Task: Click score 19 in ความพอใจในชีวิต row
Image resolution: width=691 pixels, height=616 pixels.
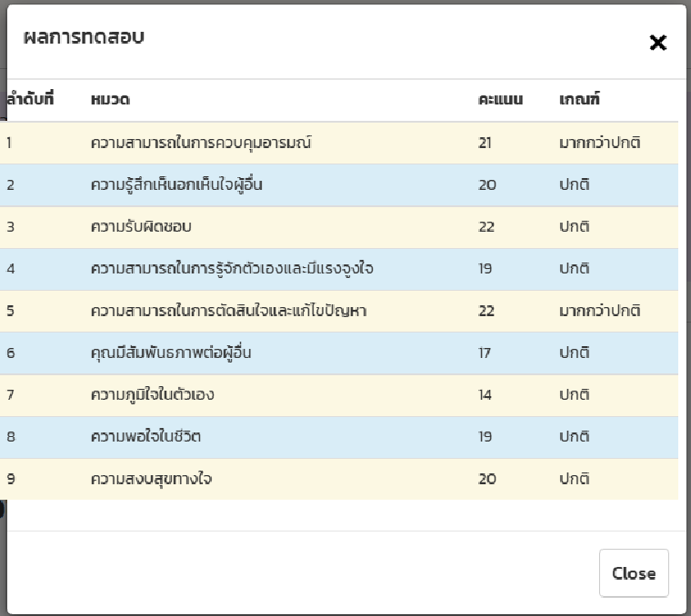Action: (x=485, y=437)
